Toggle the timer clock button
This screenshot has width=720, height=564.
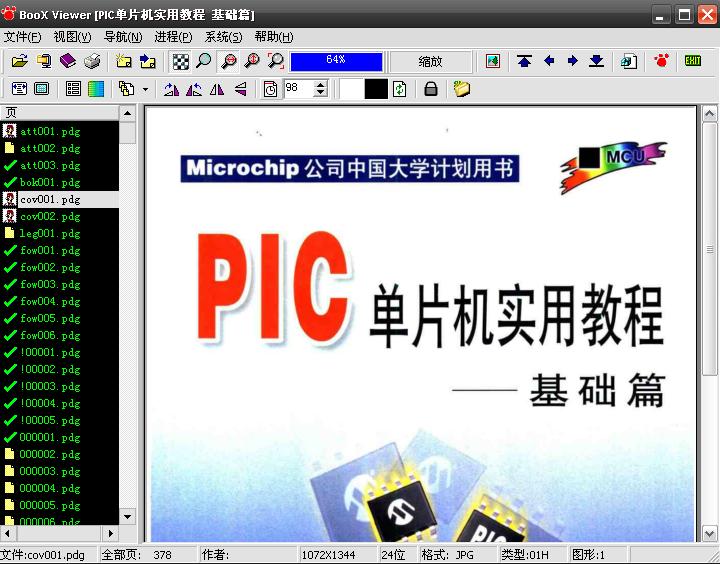tap(270, 89)
